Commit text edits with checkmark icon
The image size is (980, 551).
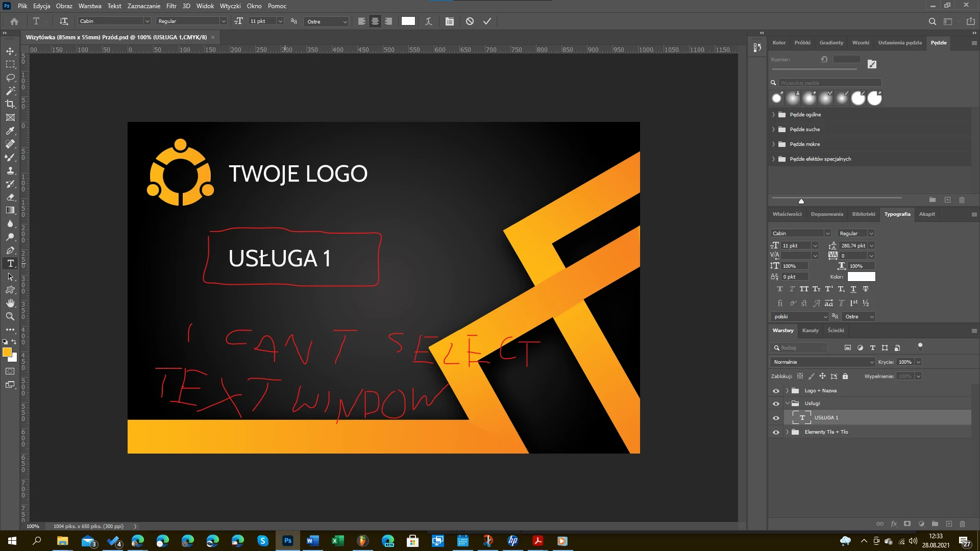[487, 21]
